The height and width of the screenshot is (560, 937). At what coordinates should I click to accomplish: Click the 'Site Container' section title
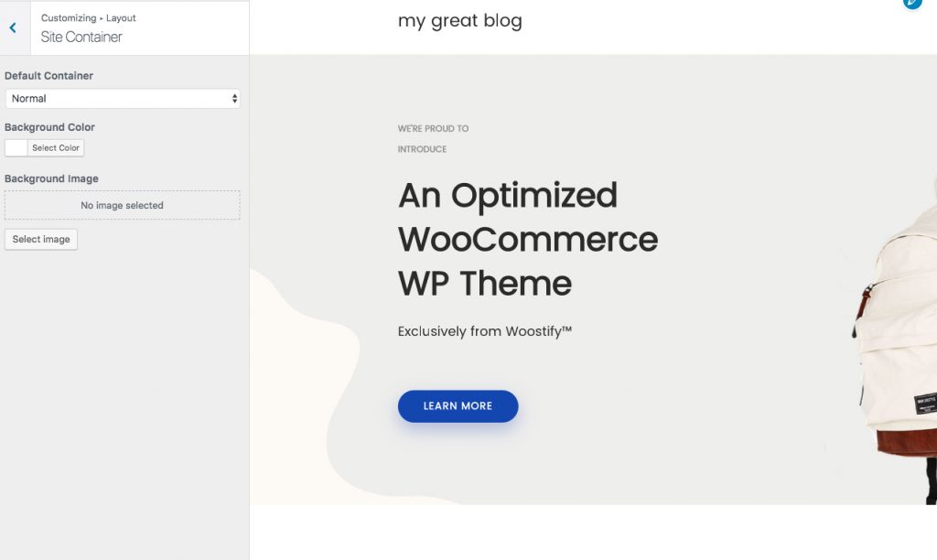[81, 38]
